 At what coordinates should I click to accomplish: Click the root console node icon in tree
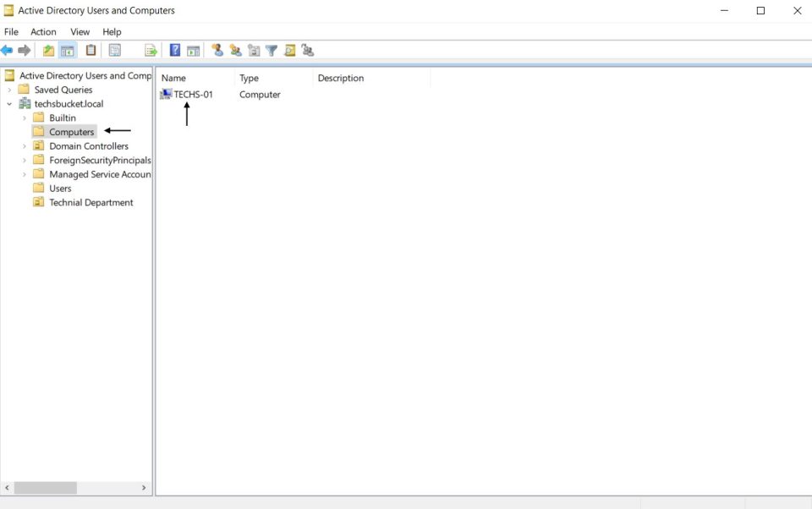[9, 75]
